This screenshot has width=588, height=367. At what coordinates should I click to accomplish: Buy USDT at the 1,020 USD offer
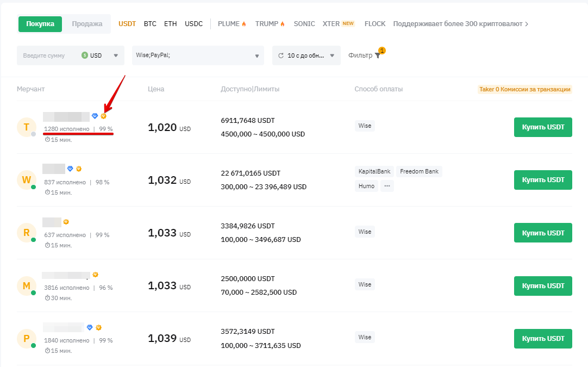pos(543,127)
